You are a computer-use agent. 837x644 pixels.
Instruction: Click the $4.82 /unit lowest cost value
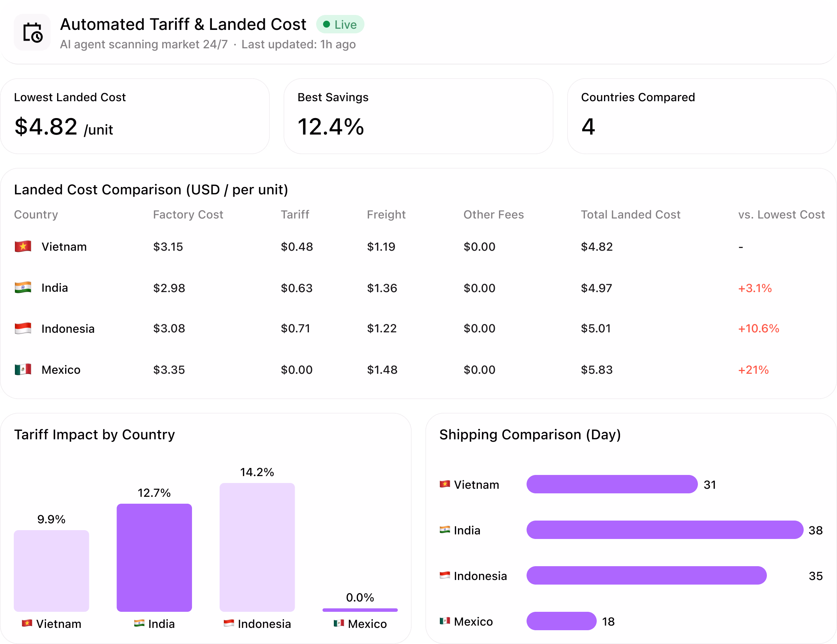tap(64, 127)
